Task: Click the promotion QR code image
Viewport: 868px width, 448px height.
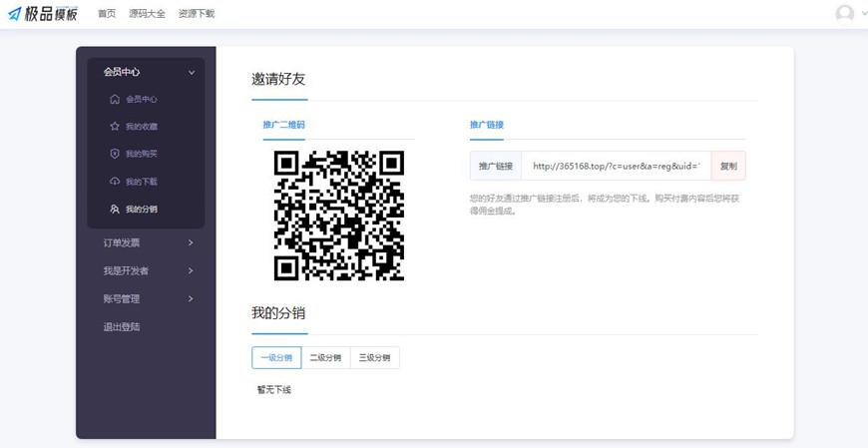Action: coord(339,216)
